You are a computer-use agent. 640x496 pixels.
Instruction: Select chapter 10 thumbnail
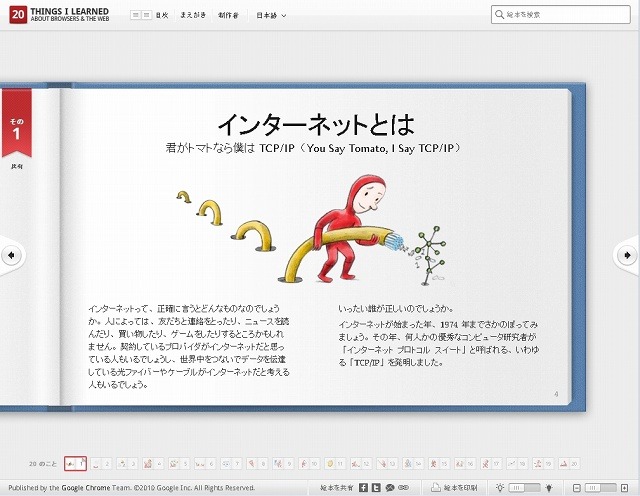pyautogui.click(x=309, y=464)
